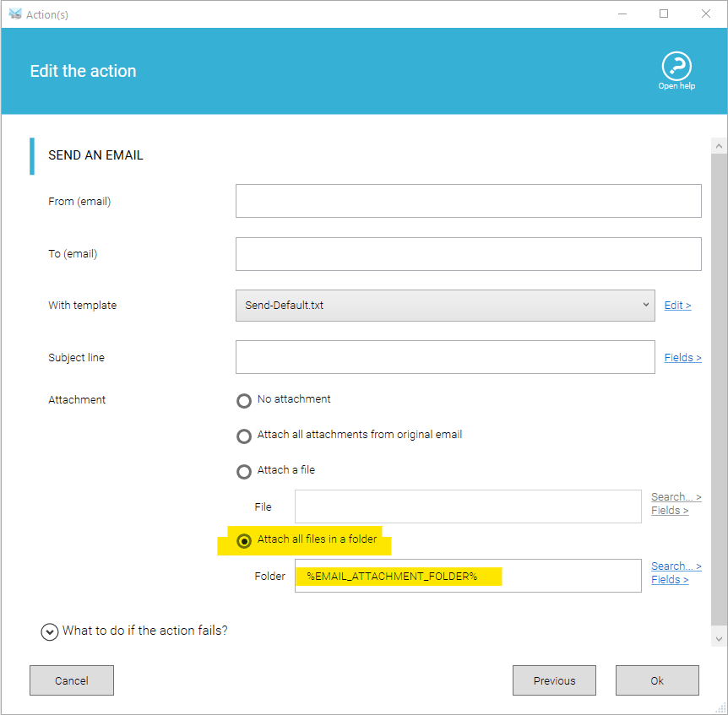Click the Open help label text
The width and height of the screenshot is (728, 715).
(676, 86)
